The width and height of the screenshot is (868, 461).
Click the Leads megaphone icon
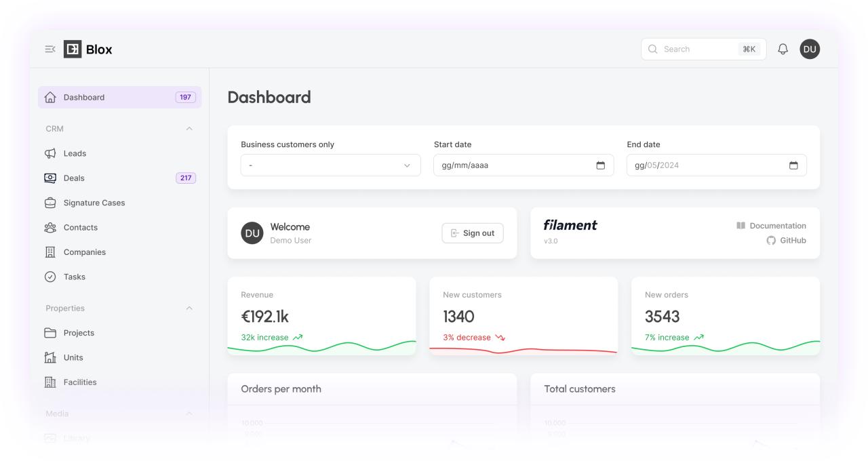pos(50,153)
